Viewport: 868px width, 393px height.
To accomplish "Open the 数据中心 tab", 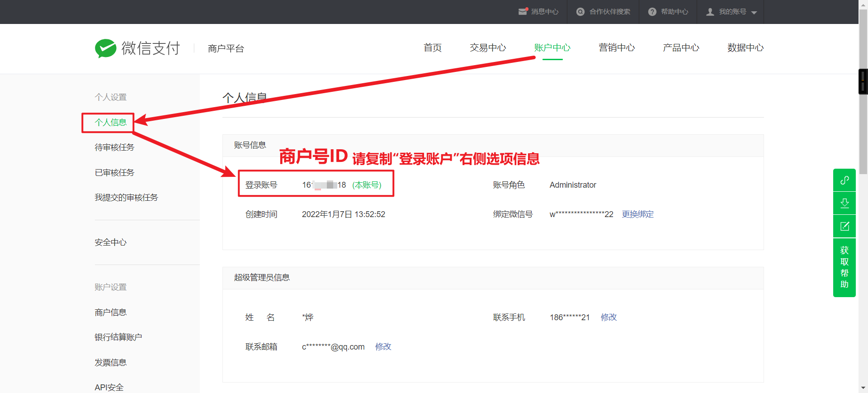I will click(745, 47).
